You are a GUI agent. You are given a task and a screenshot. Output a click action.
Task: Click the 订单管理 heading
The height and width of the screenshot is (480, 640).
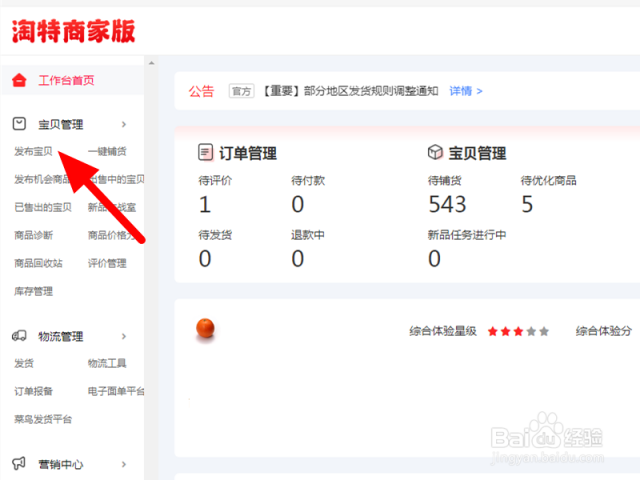coord(248,153)
